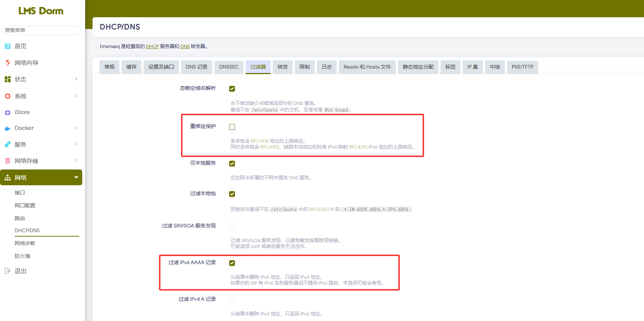The width and height of the screenshot is (644, 321).
Task: Click the 系统 gear icon
Action: [x=7, y=96]
